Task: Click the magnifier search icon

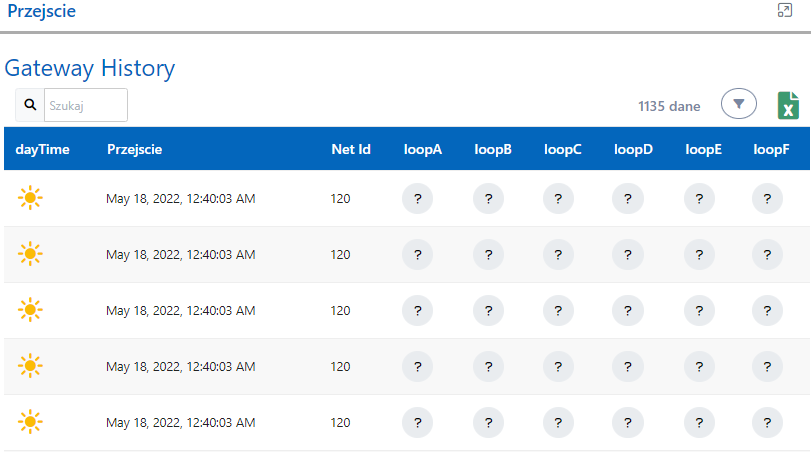Action: 30,105
